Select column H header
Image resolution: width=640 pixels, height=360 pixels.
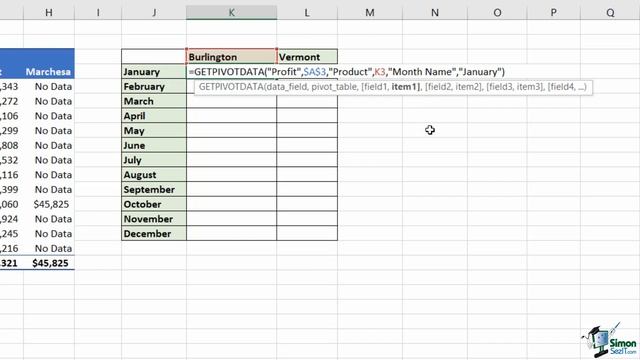pos(49,12)
